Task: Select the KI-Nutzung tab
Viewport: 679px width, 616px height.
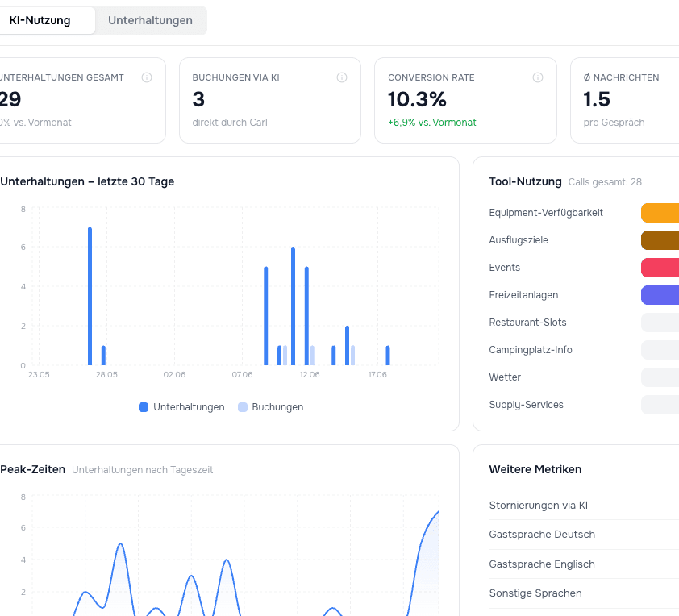Action: click(x=40, y=20)
